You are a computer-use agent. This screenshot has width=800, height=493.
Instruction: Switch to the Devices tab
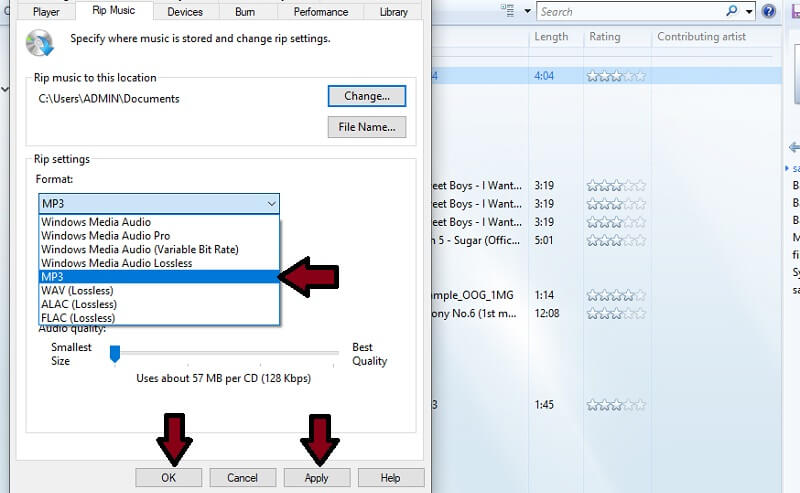tap(185, 12)
